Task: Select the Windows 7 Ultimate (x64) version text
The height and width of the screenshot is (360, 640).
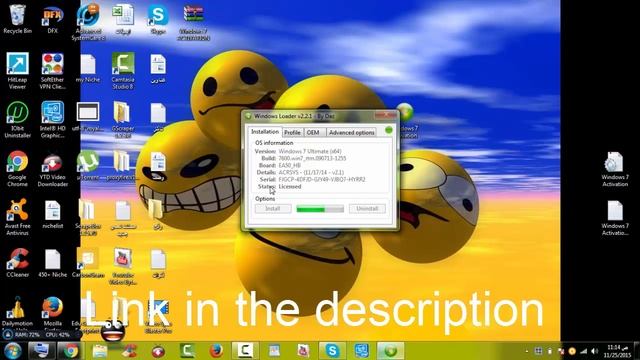Action: [x=310, y=151]
